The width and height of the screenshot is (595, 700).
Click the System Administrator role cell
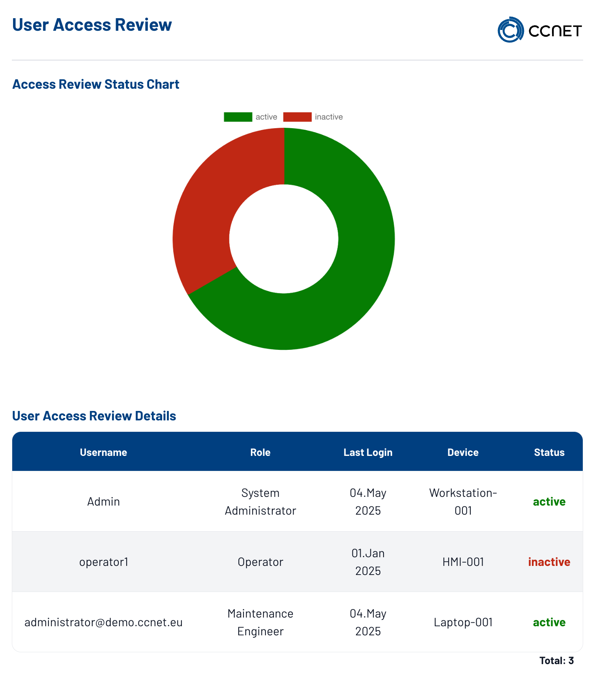260,502
